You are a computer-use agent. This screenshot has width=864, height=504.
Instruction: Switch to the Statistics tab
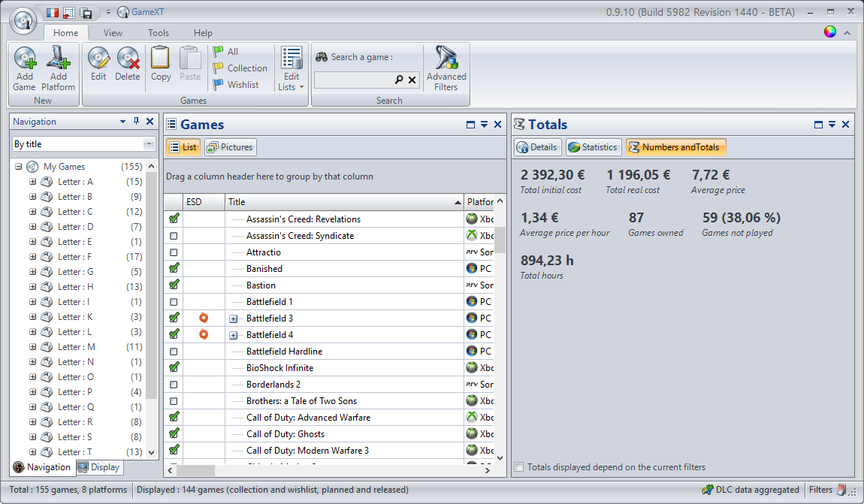pyautogui.click(x=592, y=147)
